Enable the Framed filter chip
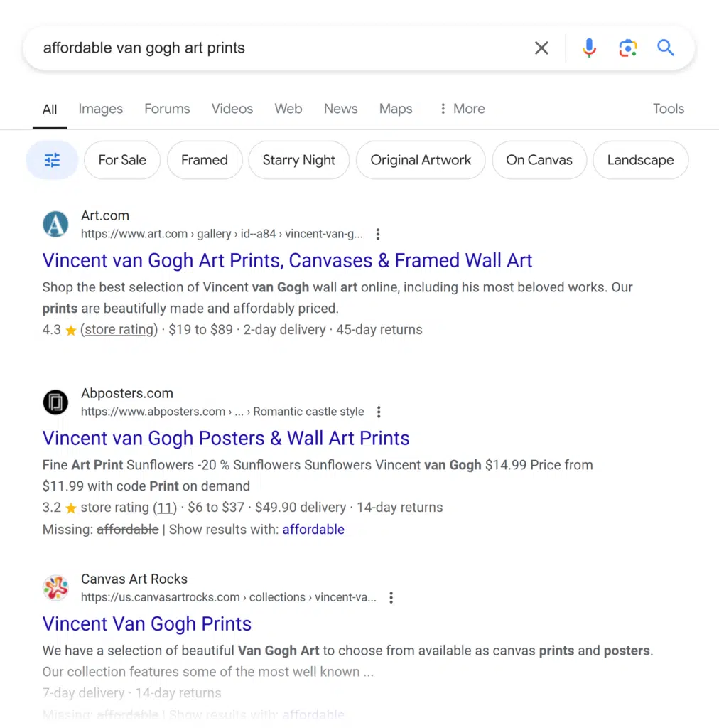The width and height of the screenshot is (719, 728). point(204,160)
